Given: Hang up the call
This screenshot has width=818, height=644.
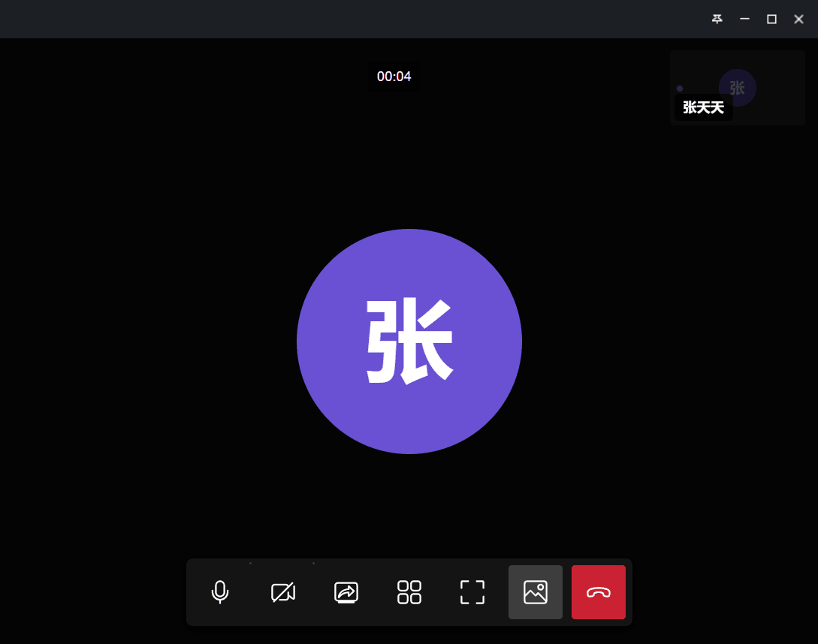Looking at the screenshot, I should click(599, 592).
